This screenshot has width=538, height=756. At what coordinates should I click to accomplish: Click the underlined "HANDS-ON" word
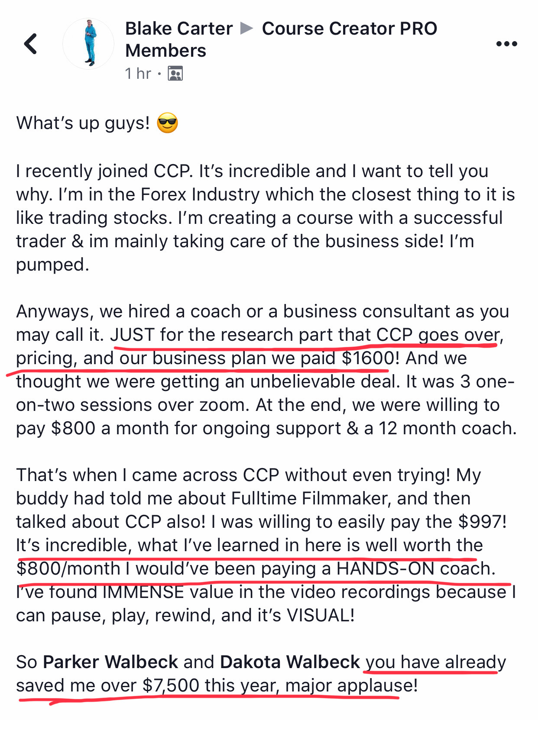(x=385, y=569)
